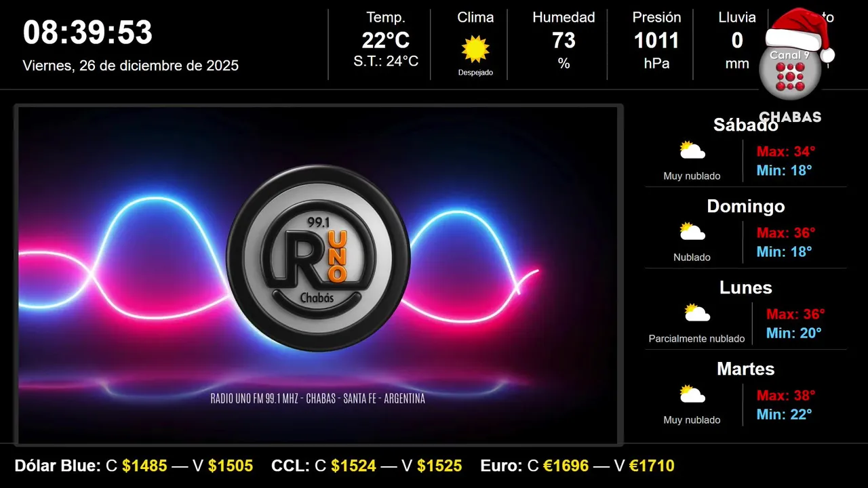This screenshot has height=488, width=868.
Task: Click Sábado Max: 34° temperature
Action: [x=786, y=151]
